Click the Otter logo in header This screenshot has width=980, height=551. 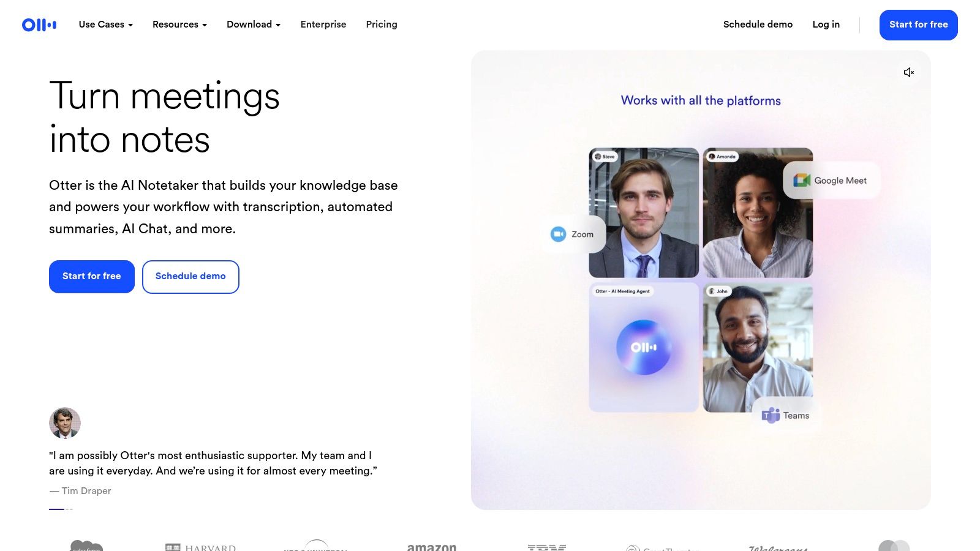pyautogui.click(x=39, y=24)
